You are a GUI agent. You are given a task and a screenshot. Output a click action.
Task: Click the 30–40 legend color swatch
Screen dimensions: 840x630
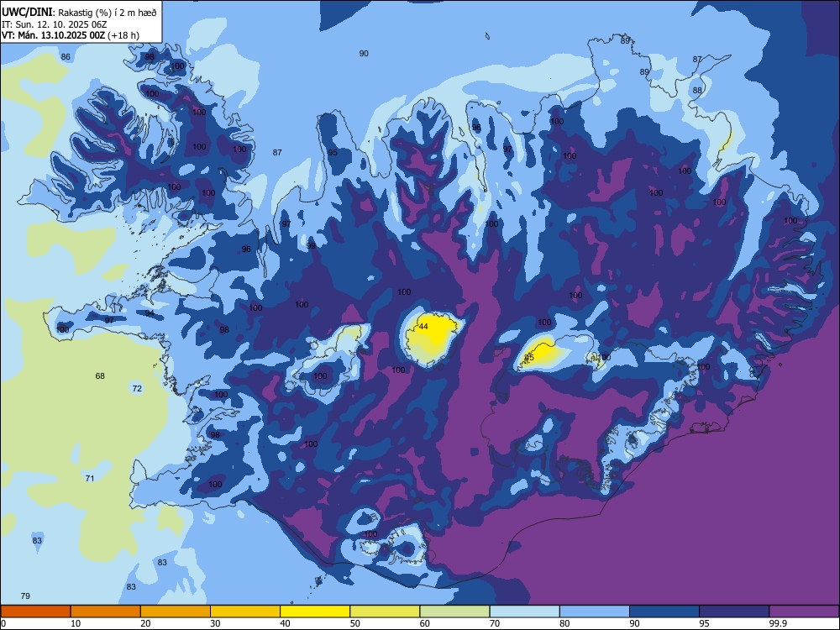point(245,612)
